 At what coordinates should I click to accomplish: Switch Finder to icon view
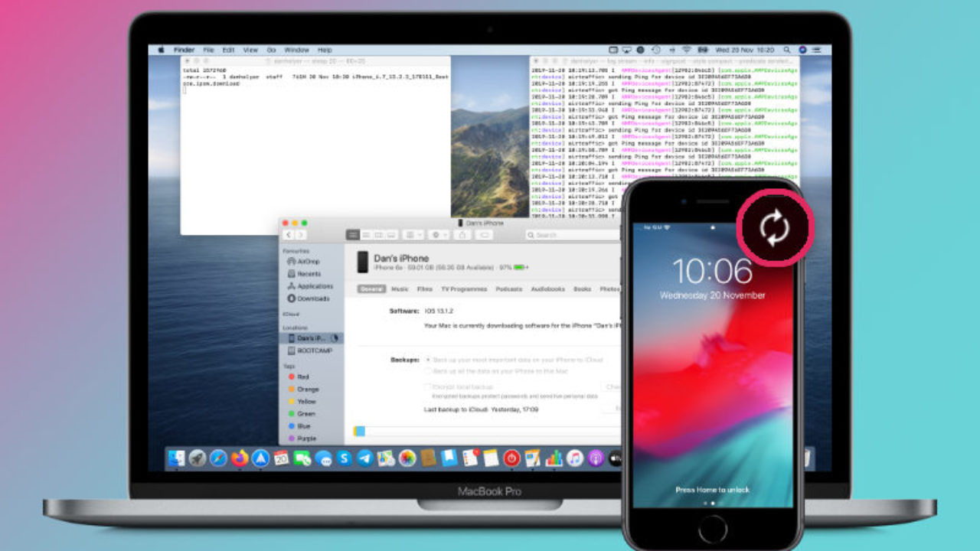coord(353,235)
